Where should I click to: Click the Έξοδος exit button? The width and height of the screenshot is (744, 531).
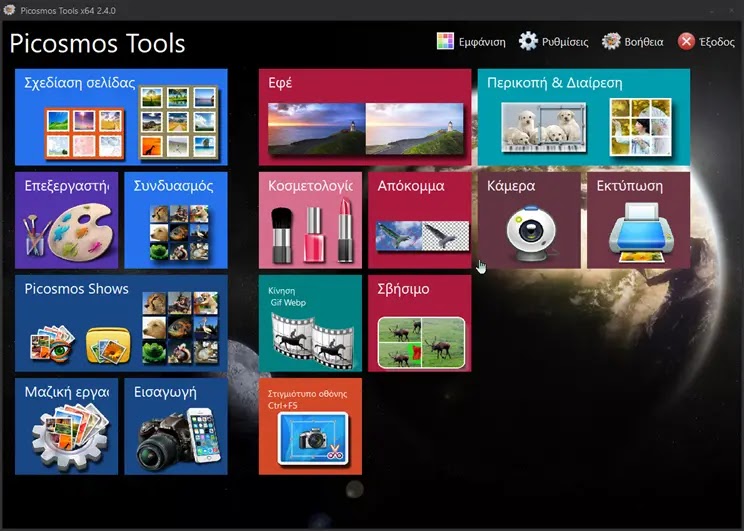point(707,42)
